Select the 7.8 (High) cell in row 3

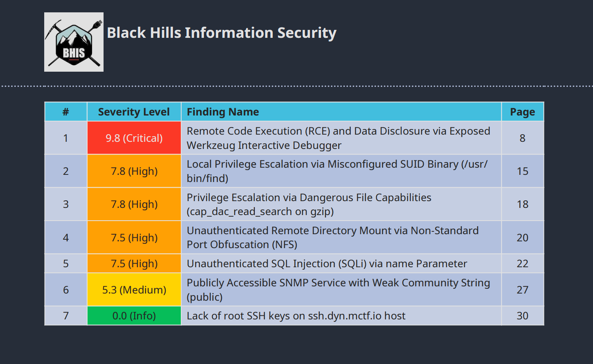134,204
